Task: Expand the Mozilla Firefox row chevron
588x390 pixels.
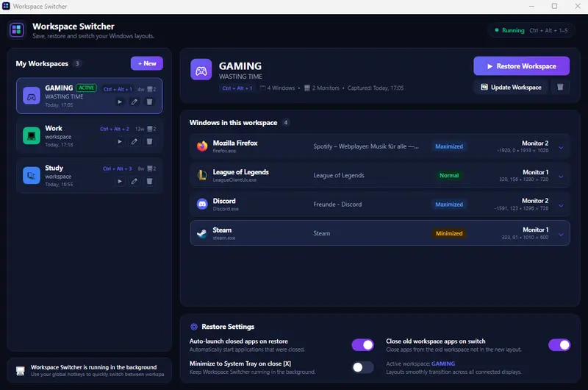Action: tap(561, 147)
